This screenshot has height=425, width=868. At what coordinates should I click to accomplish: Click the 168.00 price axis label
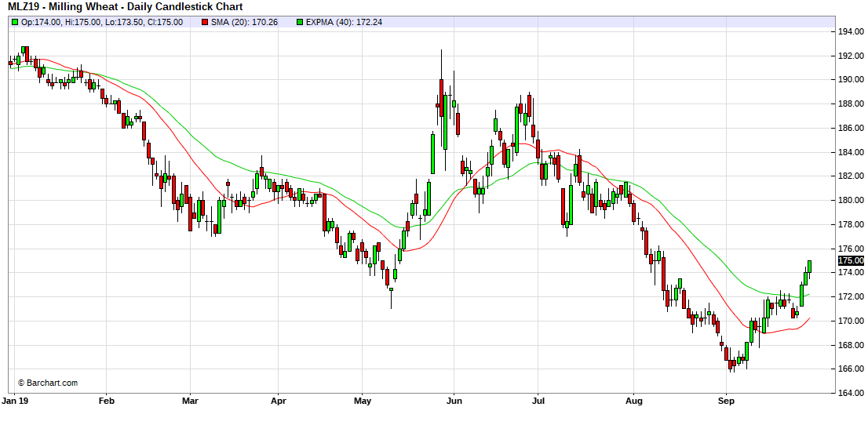tap(852, 345)
